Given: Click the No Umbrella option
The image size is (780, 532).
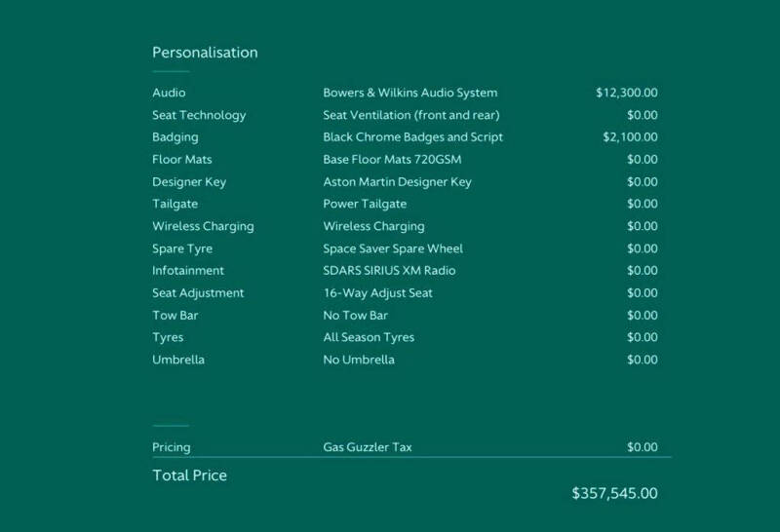Looking at the screenshot, I should [359, 360].
